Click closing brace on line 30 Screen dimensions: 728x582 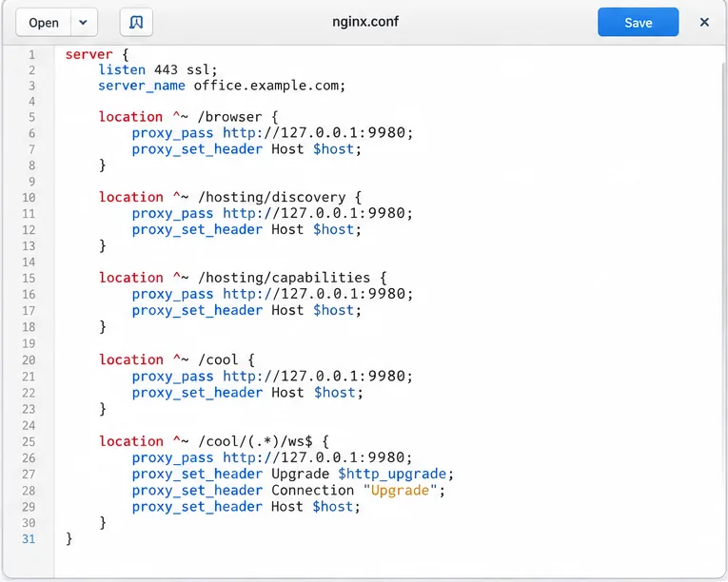pyautogui.click(x=103, y=523)
